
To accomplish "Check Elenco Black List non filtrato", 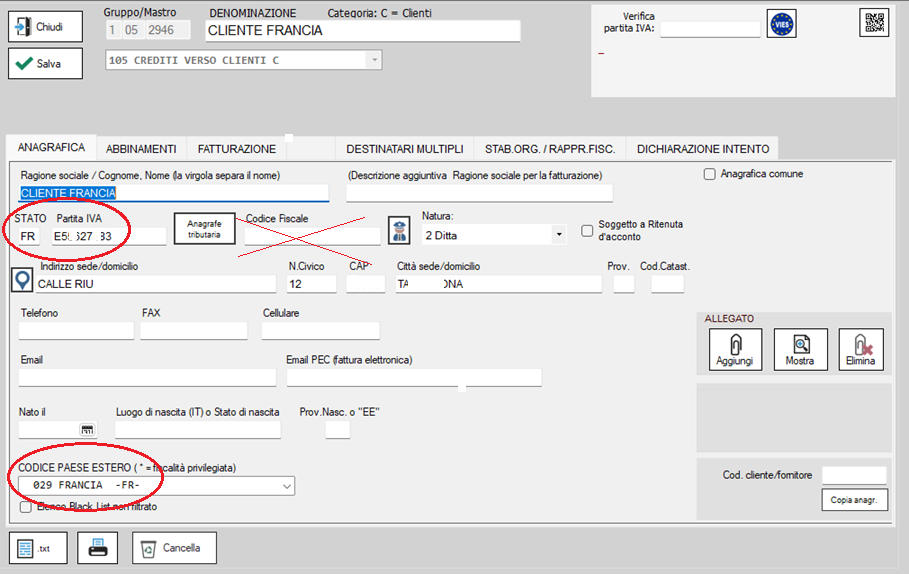I will (x=25, y=507).
